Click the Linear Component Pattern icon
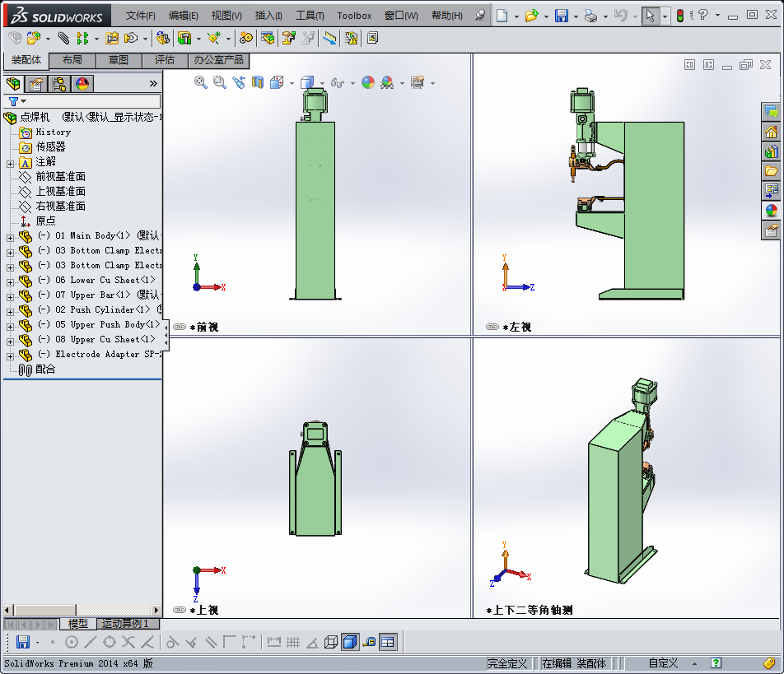The width and height of the screenshot is (784, 674). [82, 38]
